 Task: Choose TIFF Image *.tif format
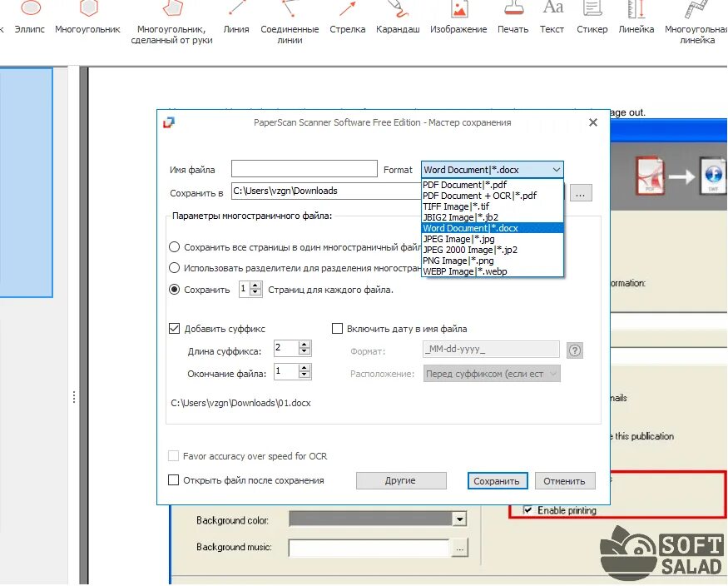[493, 206]
